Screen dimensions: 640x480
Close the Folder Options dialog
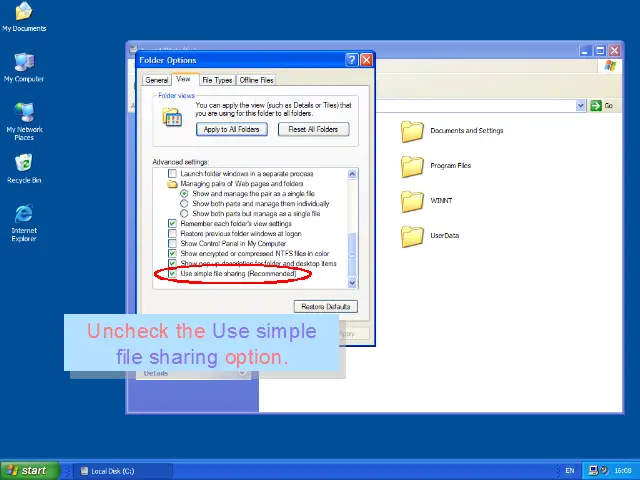click(367, 60)
